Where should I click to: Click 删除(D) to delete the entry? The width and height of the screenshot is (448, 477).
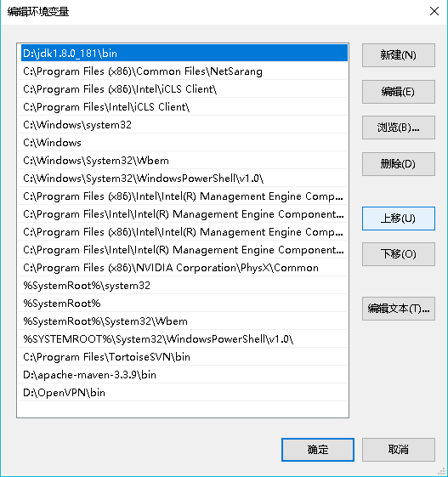pos(399,164)
